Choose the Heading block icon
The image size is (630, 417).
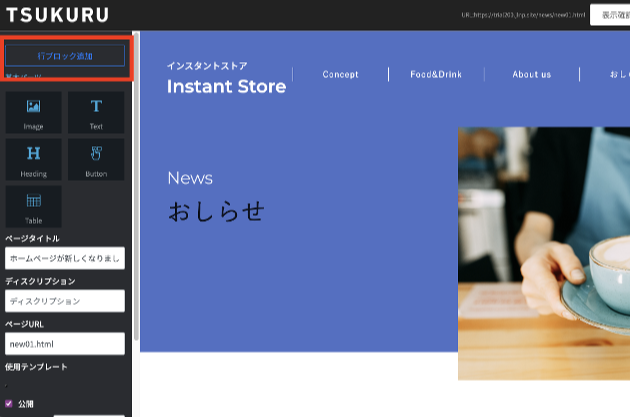(33, 159)
